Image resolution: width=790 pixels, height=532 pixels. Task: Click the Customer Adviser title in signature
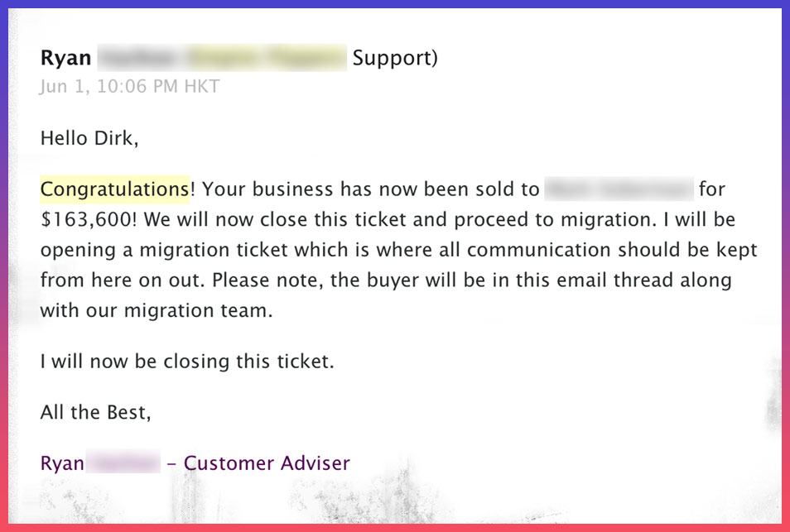click(267, 463)
